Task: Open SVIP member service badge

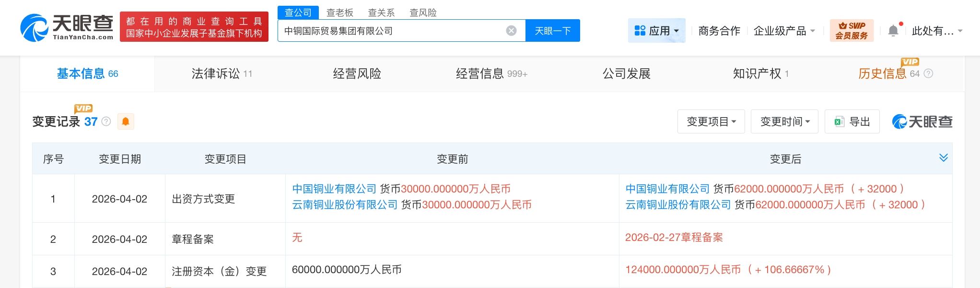Action: pyautogui.click(x=852, y=31)
